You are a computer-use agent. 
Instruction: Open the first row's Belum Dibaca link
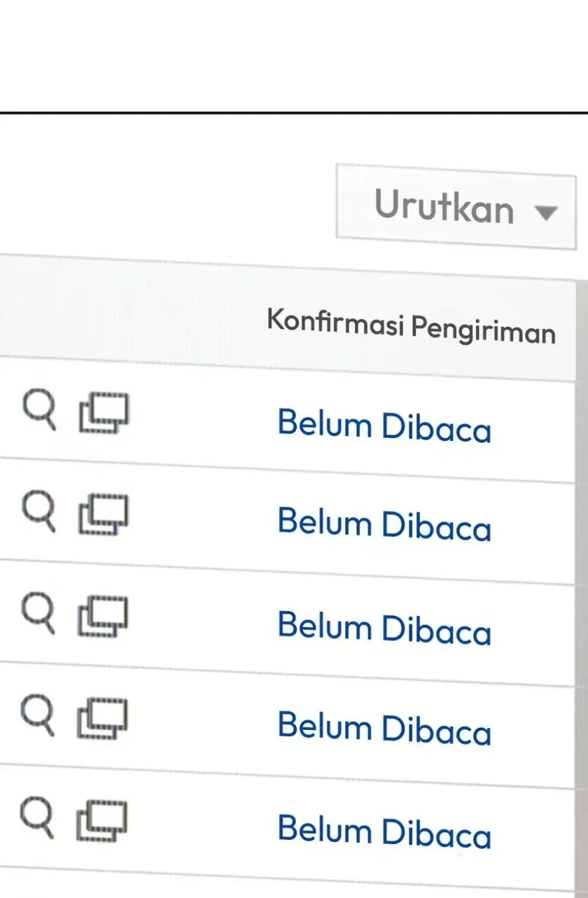tap(384, 426)
